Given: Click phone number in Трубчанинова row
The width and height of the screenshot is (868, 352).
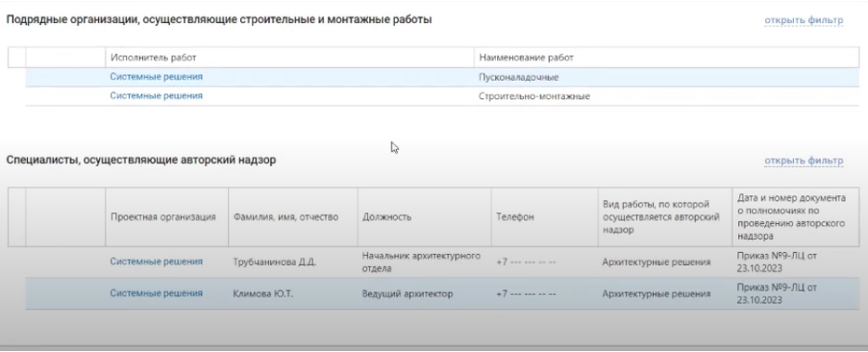Looking at the screenshot, I should (x=527, y=262).
